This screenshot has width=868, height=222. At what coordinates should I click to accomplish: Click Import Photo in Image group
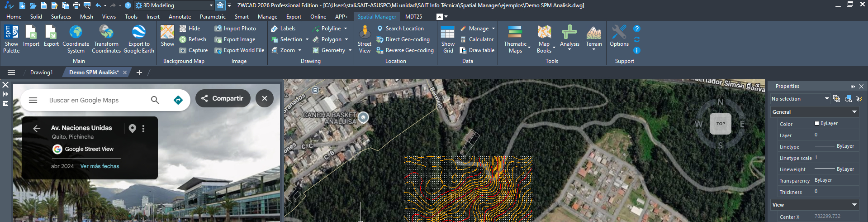pos(235,29)
